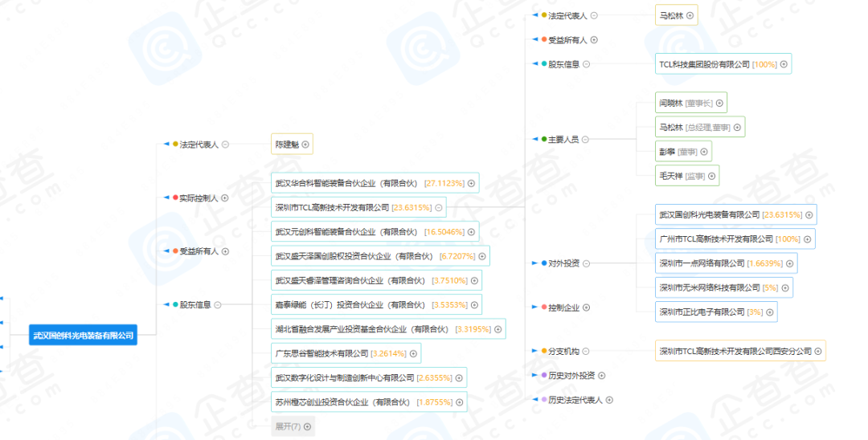
Task: Expand 马松林 总经理,董事 plus icon
Action: pyautogui.click(x=737, y=127)
